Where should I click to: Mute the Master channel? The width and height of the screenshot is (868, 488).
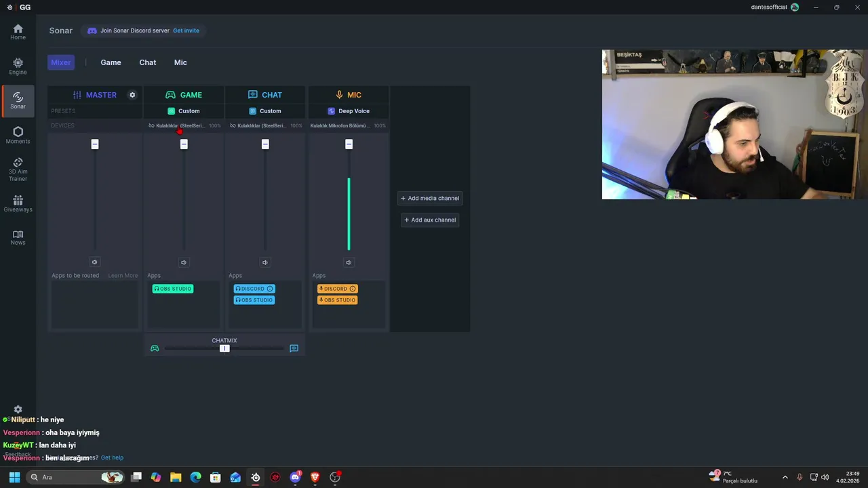click(x=95, y=262)
